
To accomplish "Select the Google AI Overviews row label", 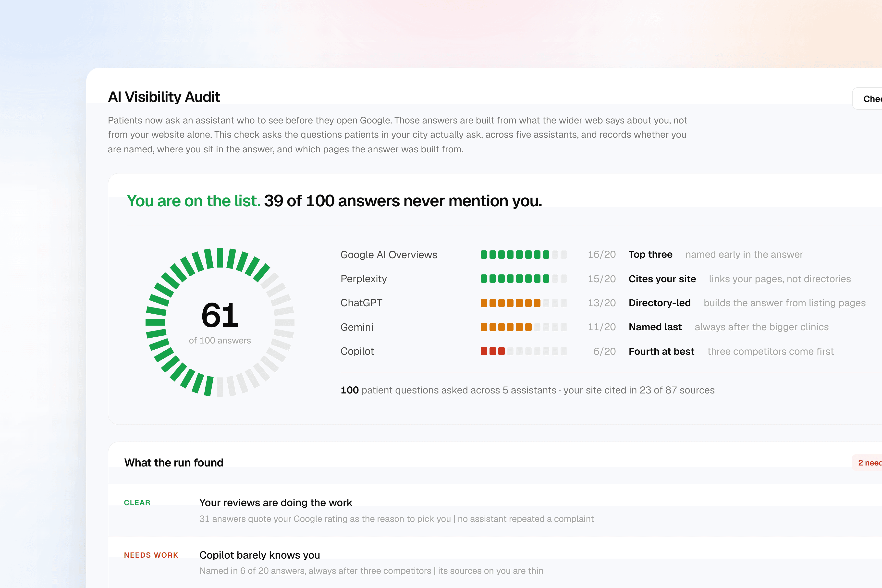I will coord(389,255).
